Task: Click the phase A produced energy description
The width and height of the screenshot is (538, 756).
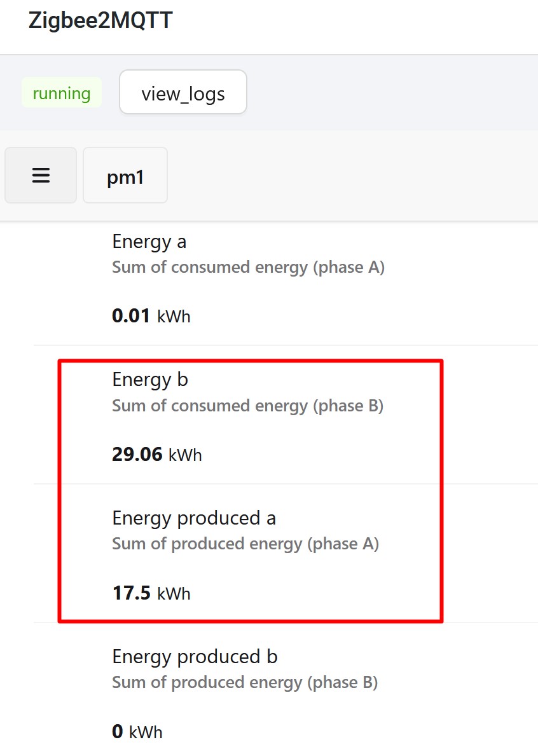Action: (245, 544)
